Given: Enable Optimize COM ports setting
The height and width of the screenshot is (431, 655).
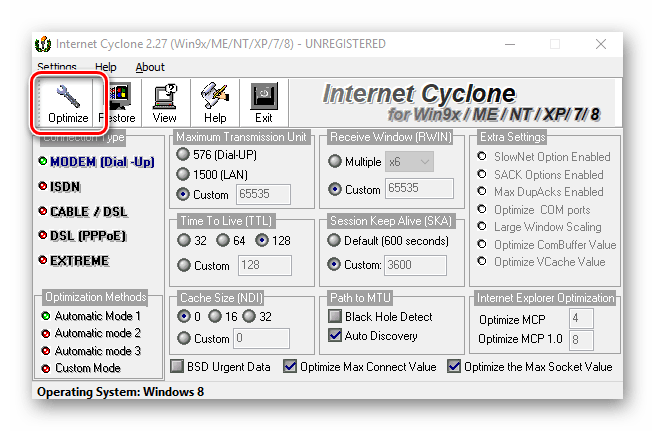Looking at the screenshot, I should click(482, 209).
